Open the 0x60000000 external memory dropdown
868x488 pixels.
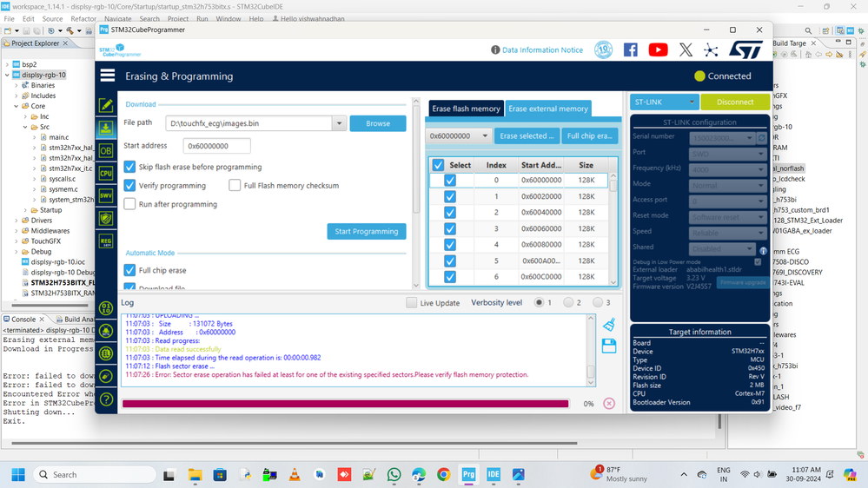coord(459,135)
